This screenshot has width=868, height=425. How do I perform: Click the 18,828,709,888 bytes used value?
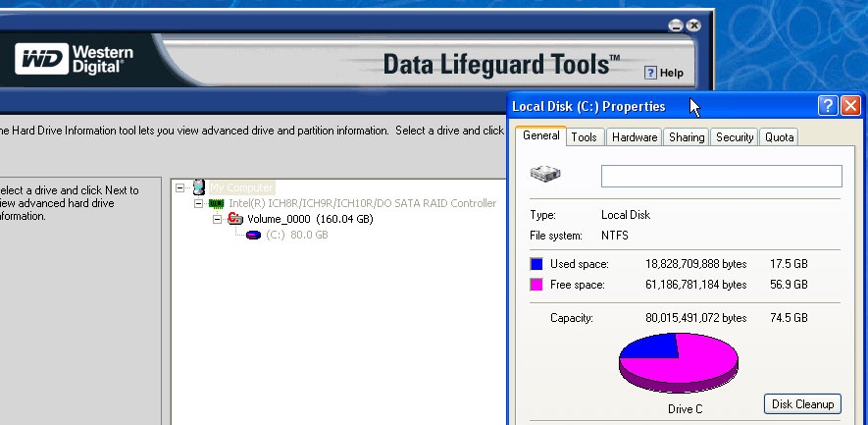click(x=695, y=264)
